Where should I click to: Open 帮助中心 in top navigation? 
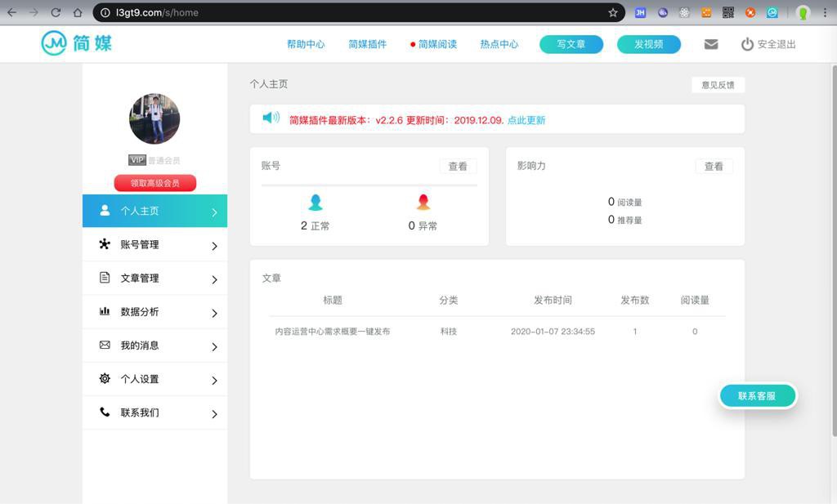point(306,44)
